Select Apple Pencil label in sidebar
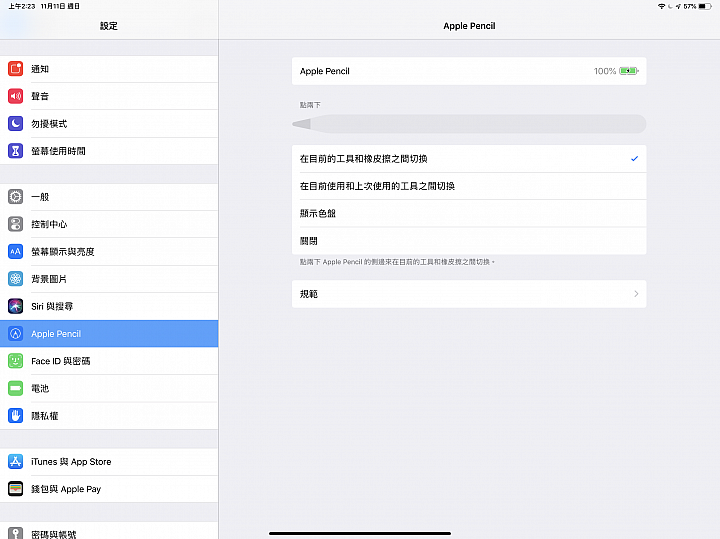720x539 pixels. click(56, 334)
